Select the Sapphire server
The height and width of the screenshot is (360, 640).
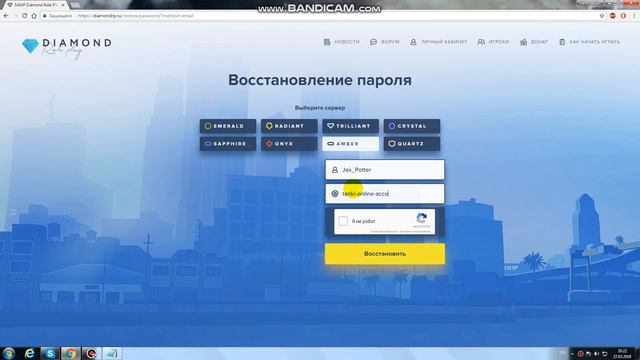point(228,144)
